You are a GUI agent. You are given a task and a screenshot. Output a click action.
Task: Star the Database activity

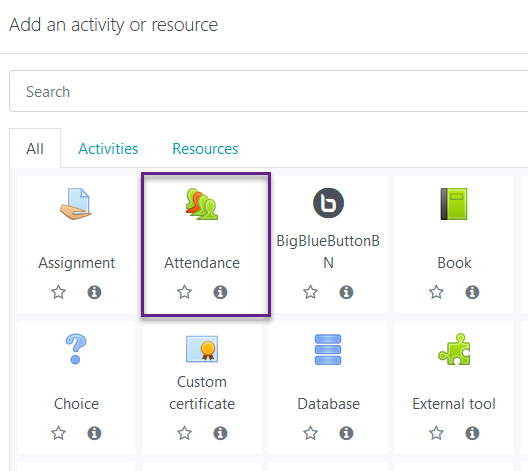[x=310, y=433]
